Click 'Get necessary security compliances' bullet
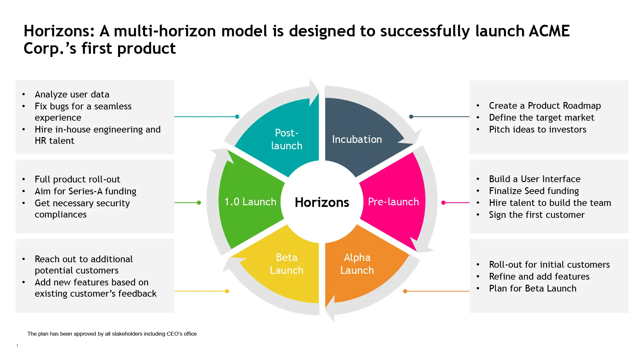 pyautogui.click(x=82, y=209)
